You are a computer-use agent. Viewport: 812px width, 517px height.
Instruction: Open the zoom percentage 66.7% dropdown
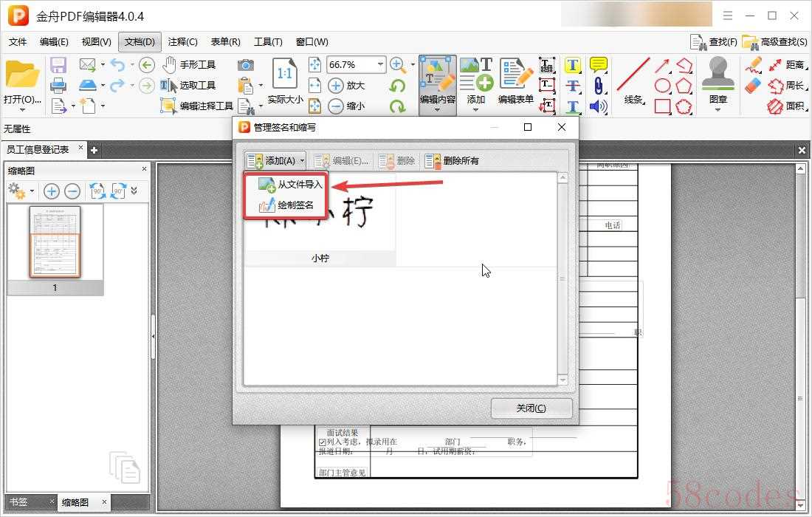pos(381,65)
